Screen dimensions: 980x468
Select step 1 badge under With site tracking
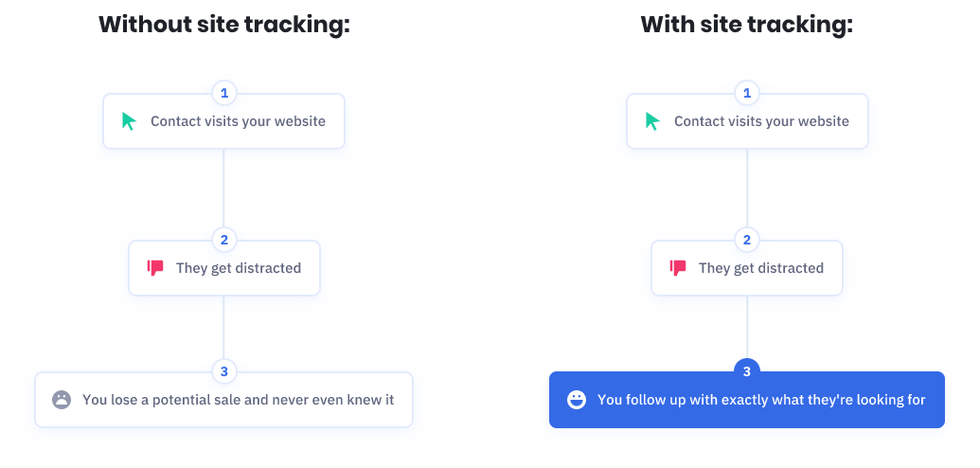click(x=747, y=93)
